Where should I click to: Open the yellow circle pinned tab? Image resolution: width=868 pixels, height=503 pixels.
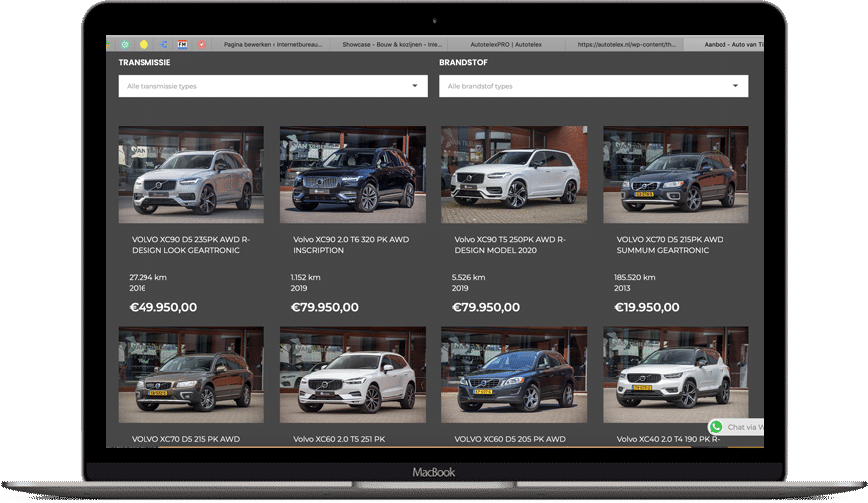pyautogui.click(x=144, y=44)
